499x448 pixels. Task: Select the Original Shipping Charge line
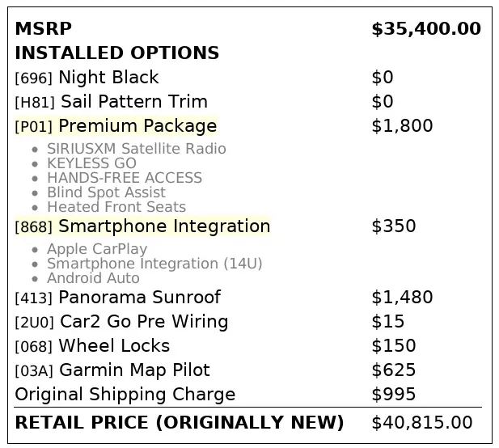pyautogui.click(x=125, y=395)
